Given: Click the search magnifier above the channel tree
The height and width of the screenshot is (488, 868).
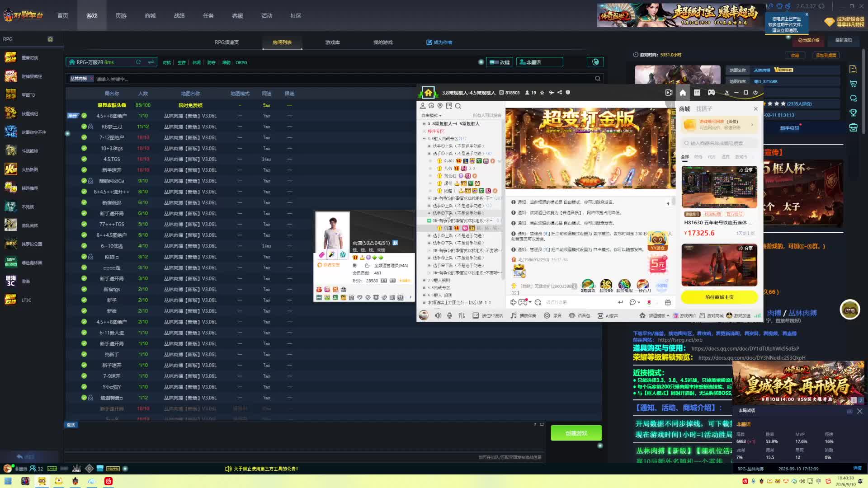Looking at the screenshot, I should point(458,106).
